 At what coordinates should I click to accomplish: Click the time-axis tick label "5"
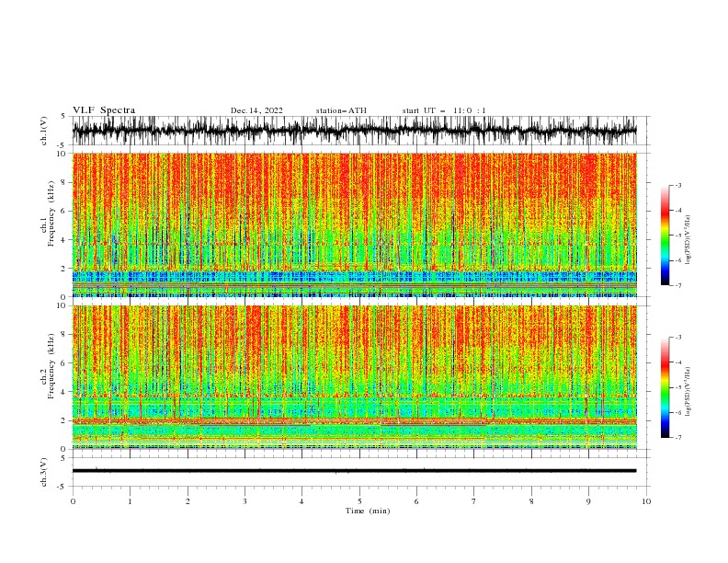359,501
